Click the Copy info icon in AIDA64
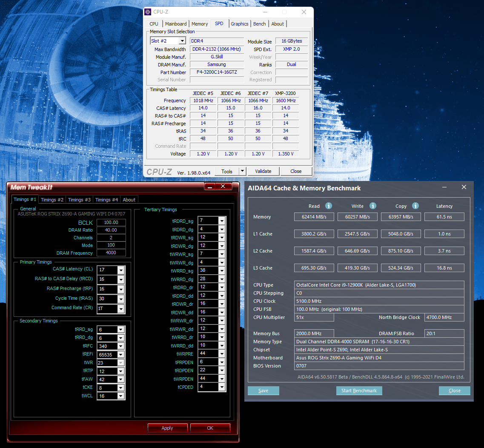Viewport: 484px width, 448px height. 415,206
